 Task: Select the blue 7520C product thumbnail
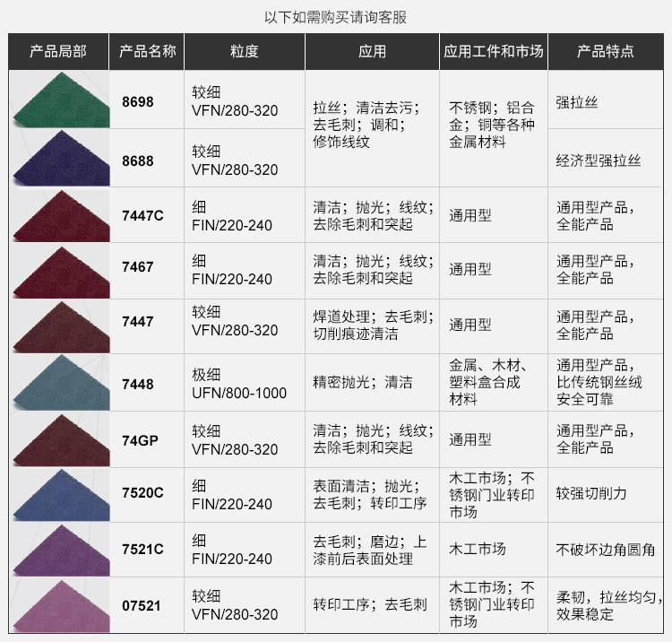59,495
